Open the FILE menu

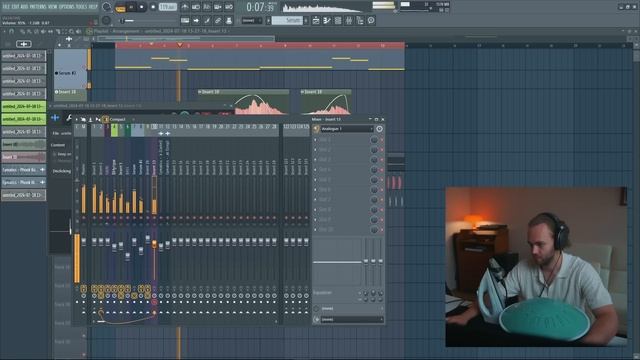tap(6, 7)
